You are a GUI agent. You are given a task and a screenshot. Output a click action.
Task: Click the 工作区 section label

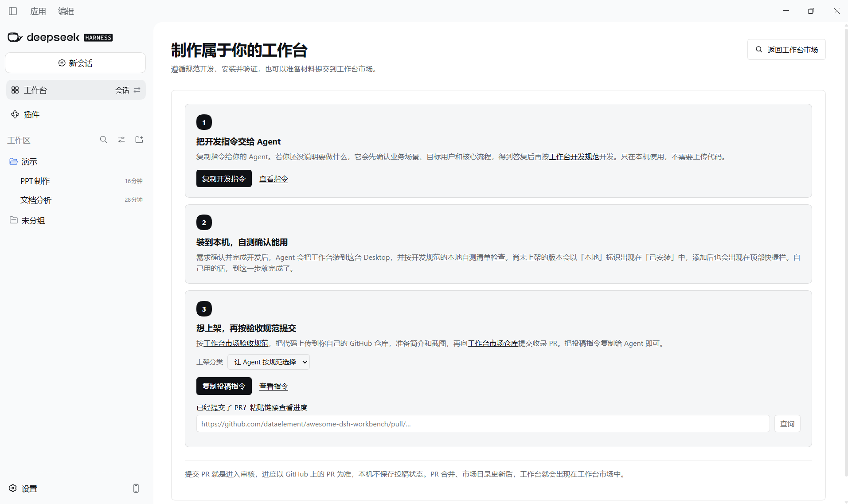coord(19,140)
